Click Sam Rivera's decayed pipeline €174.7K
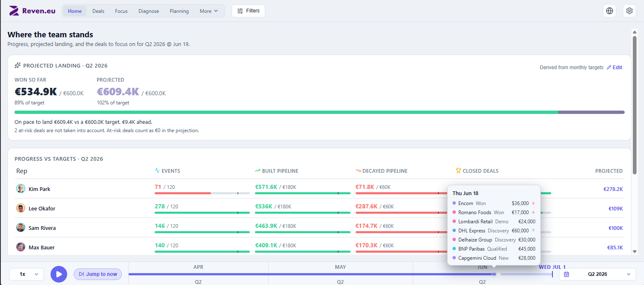Image resolution: width=644 pixels, height=285 pixels. [367, 226]
